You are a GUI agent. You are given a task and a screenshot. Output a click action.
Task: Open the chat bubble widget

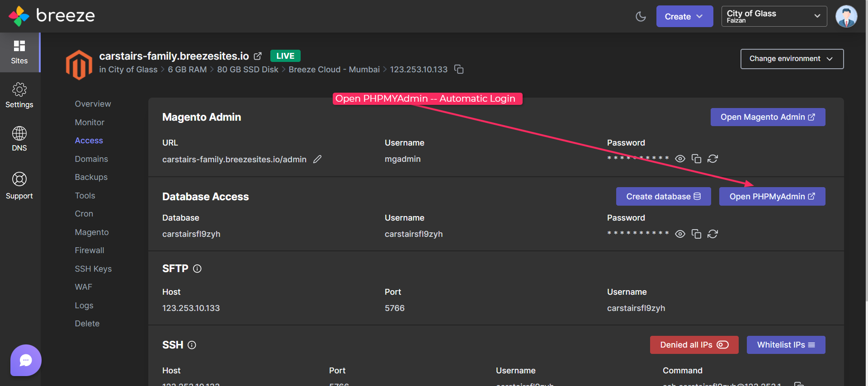(26, 360)
